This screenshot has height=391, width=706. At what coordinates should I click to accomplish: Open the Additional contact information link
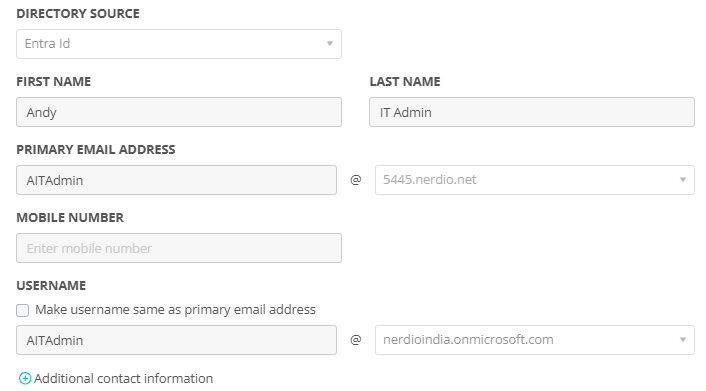click(x=123, y=378)
